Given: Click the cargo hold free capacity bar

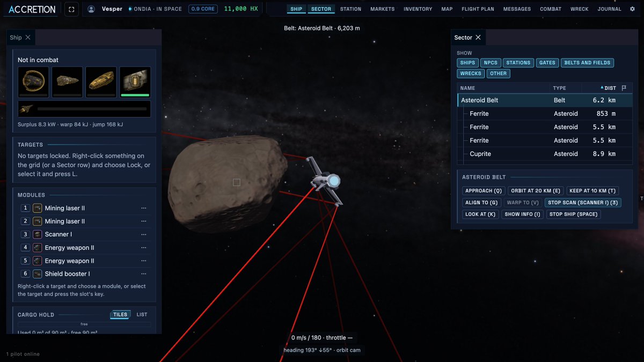Looking at the screenshot, I should click(x=84, y=324).
